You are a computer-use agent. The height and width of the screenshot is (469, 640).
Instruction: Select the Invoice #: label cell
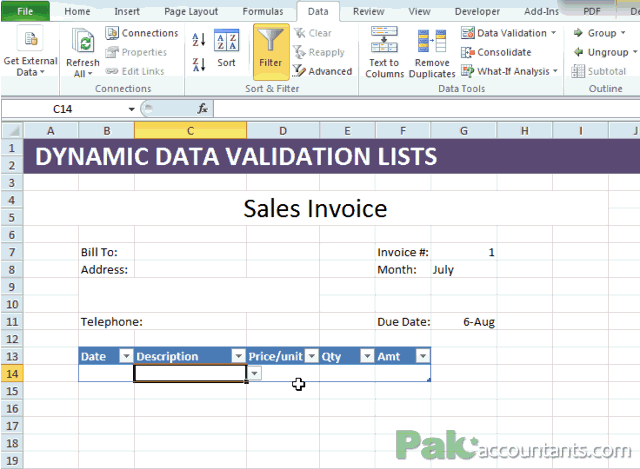[403, 252]
